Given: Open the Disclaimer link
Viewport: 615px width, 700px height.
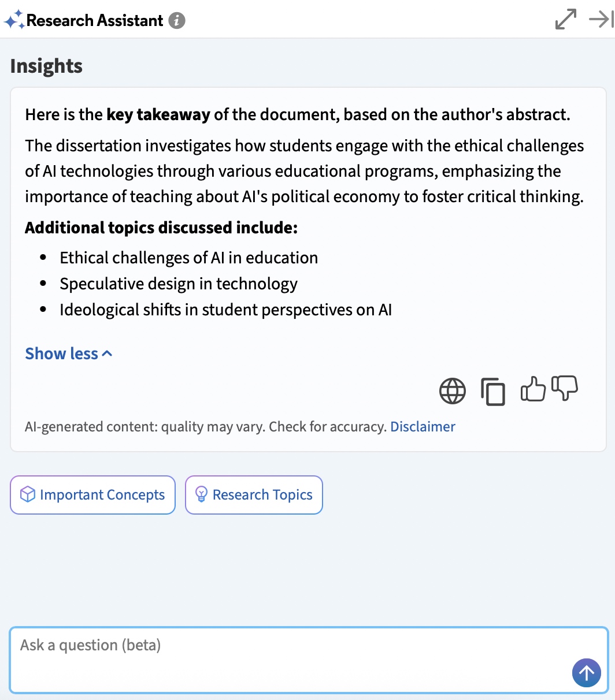Looking at the screenshot, I should click(x=423, y=427).
